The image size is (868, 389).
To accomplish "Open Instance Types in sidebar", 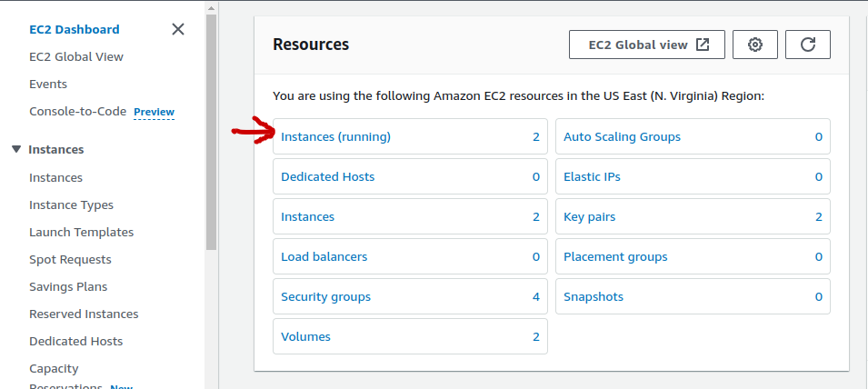I will [x=72, y=204].
